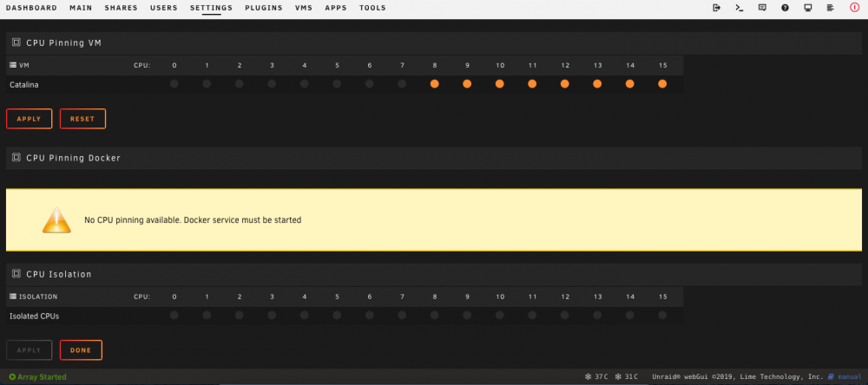Viewport: 868px width, 385px height.
Task: Click the Isolated CPUs row label
Action: [x=35, y=316]
